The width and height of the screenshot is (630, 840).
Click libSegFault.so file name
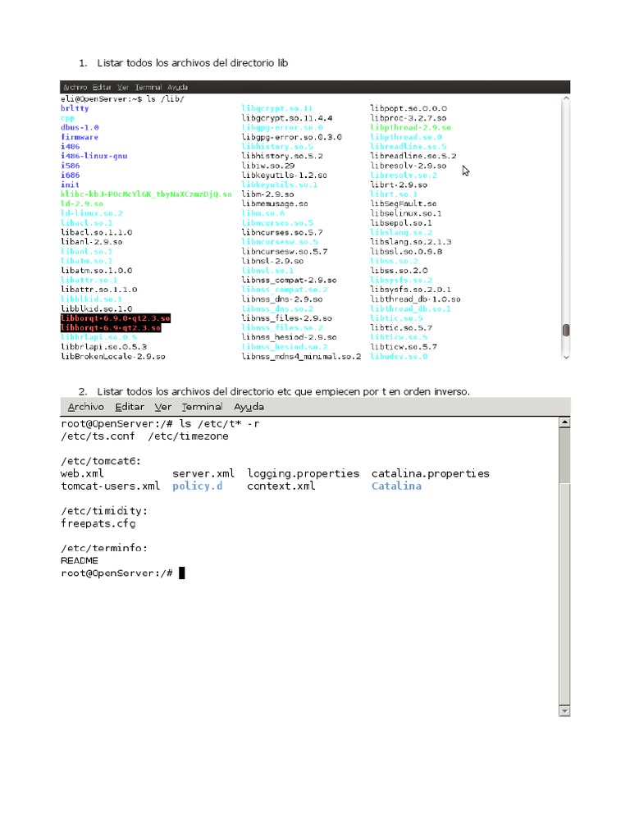pyautogui.click(x=404, y=204)
